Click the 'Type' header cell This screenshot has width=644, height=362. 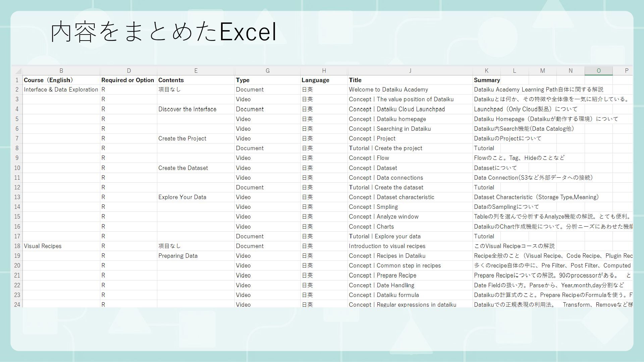click(267, 80)
